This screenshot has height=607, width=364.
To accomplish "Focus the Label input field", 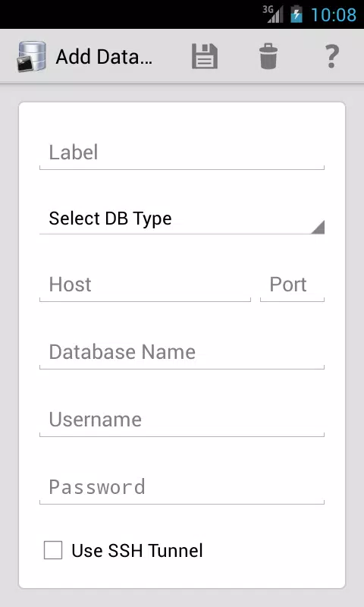I will point(182,153).
